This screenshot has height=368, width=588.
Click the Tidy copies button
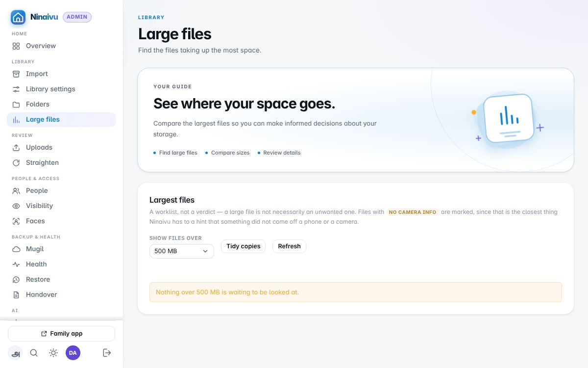pyautogui.click(x=244, y=246)
